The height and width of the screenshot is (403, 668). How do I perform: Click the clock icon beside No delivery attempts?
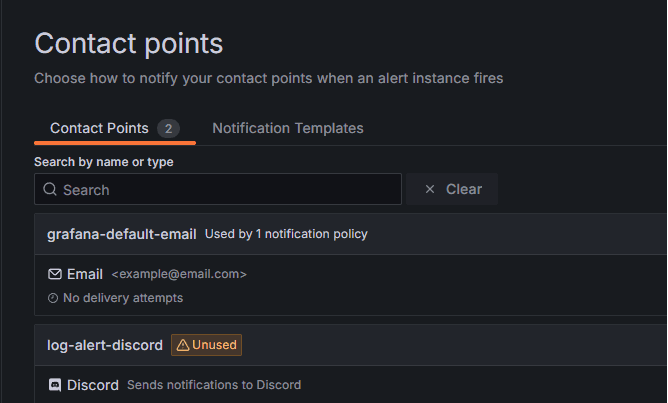click(53, 298)
